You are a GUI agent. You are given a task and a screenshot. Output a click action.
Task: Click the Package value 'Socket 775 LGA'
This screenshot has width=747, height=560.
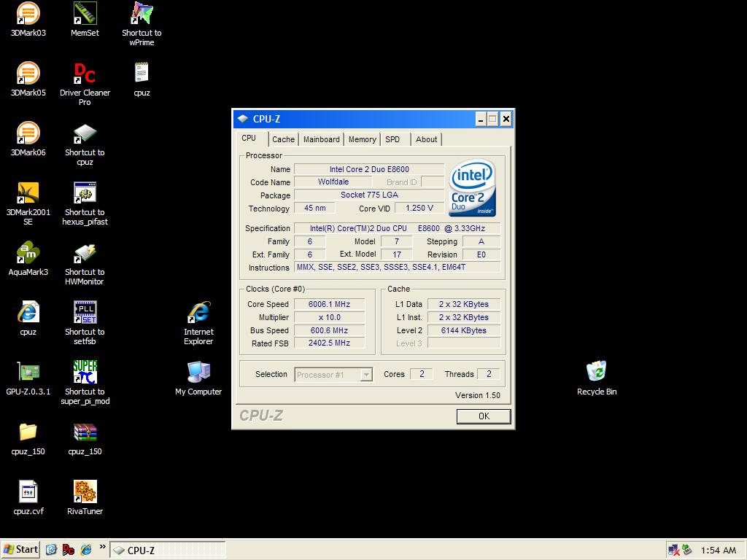[x=369, y=195]
